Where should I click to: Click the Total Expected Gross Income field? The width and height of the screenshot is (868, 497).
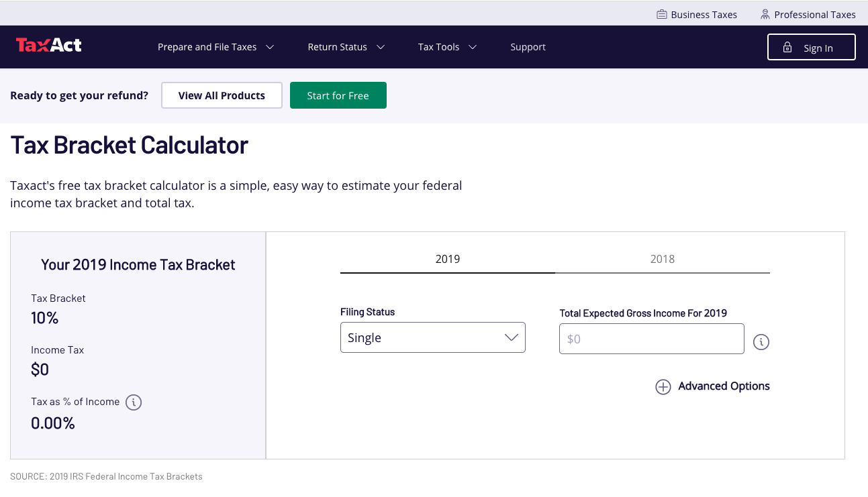tap(652, 339)
